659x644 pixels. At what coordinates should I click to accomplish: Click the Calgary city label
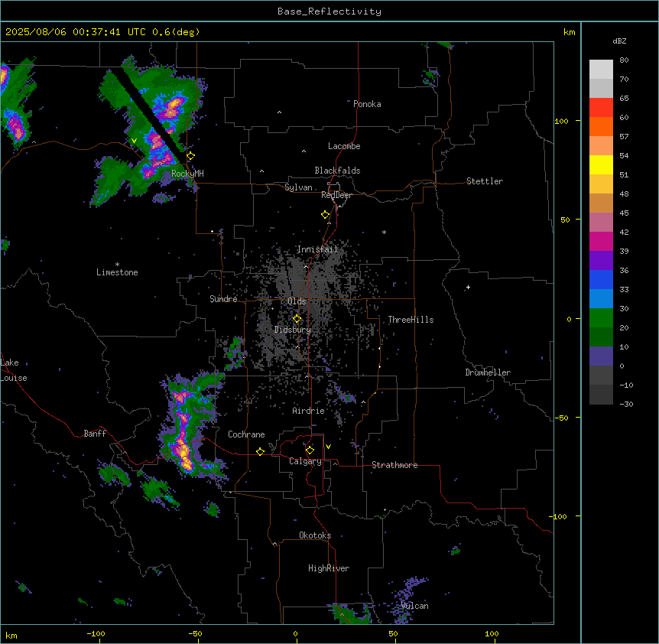pyautogui.click(x=305, y=461)
